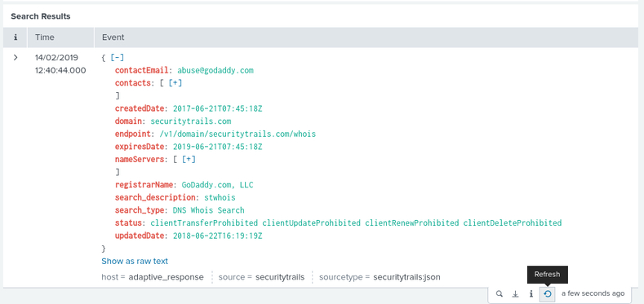Click the contacts field key
The height and width of the screenshot is (304, 644).
tap(133, 83)
